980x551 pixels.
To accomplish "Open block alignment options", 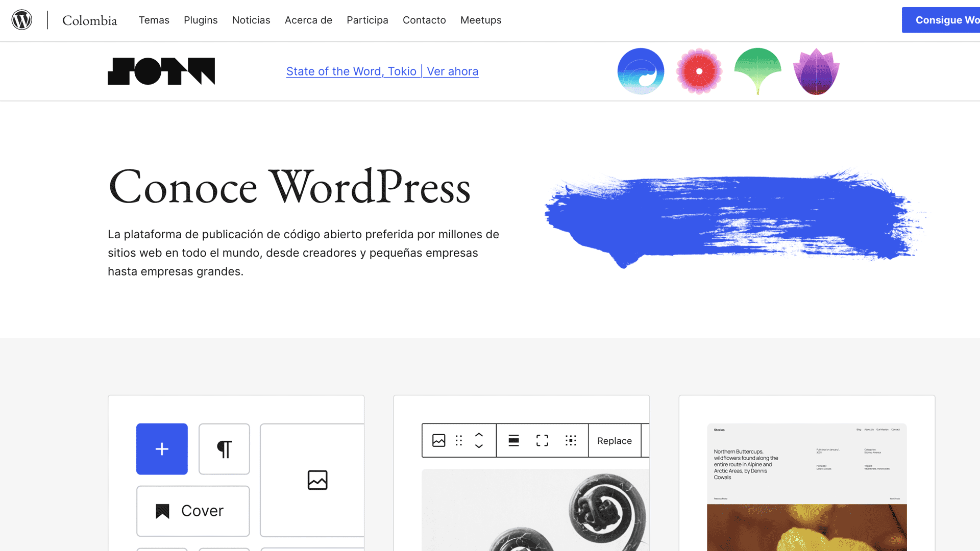I will pos(514,440).
